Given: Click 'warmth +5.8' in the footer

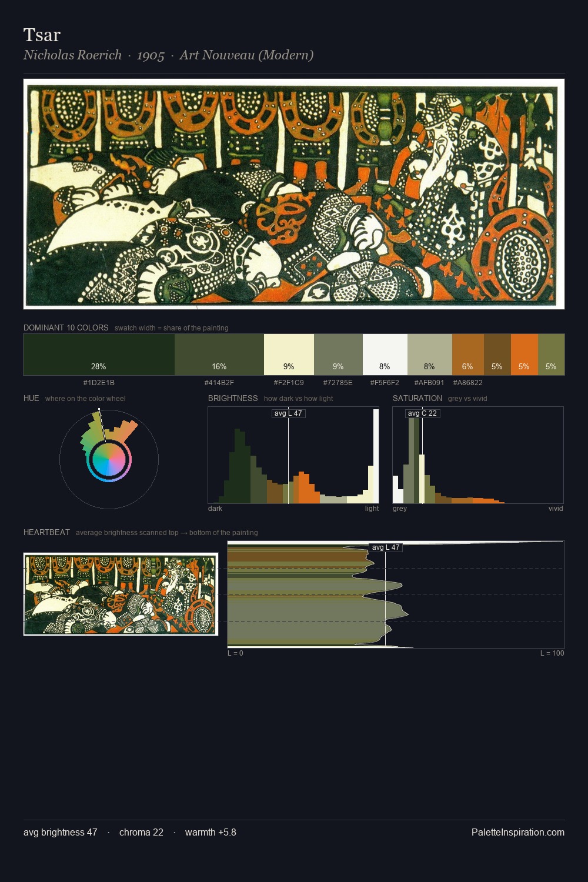Looking at the screenshot, I should (211, 832).
